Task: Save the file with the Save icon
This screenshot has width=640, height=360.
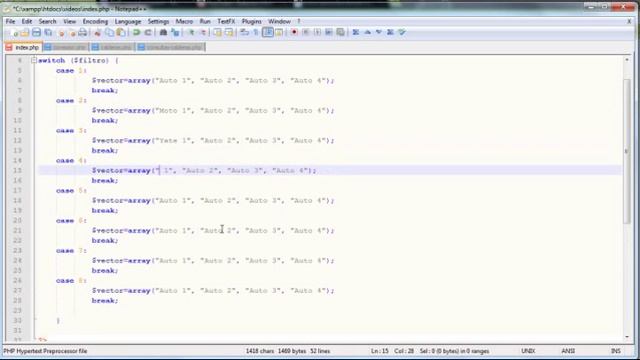Action: click(36, 33)
